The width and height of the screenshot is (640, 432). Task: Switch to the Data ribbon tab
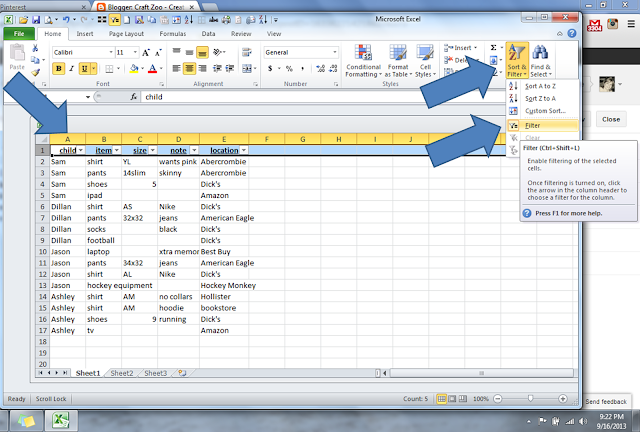(x=208, y=33)
